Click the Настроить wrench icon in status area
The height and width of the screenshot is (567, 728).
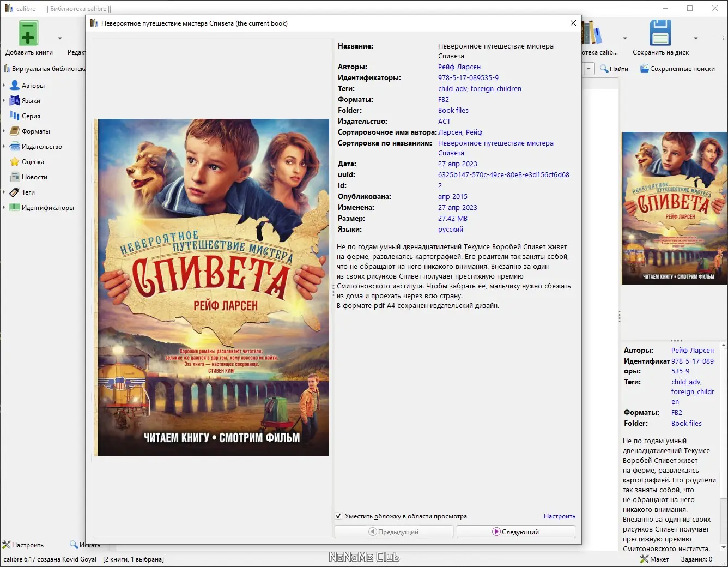pyautogui.click(x=7, y=545)
